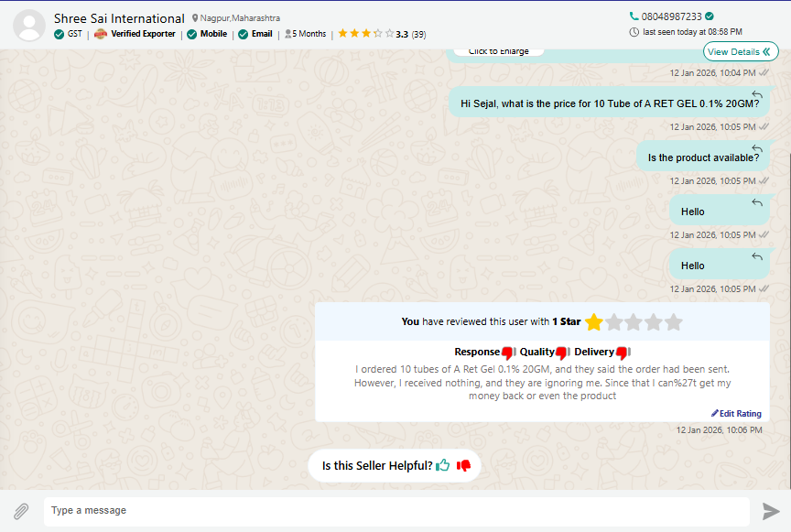Image resolution: width=791 pixels, height=532 pixels.
Task: Open the Shree Sai International seller name
Action: coord(119,18)
